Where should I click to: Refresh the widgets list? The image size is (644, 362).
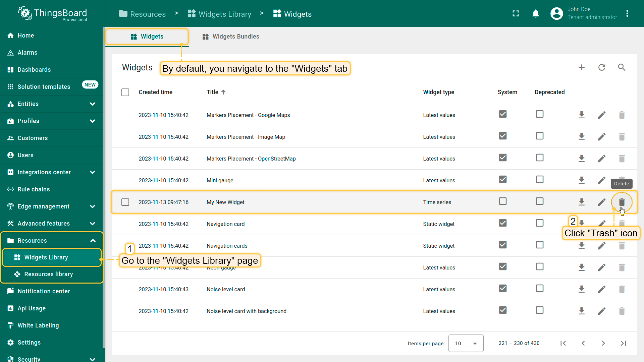(602, 67)
